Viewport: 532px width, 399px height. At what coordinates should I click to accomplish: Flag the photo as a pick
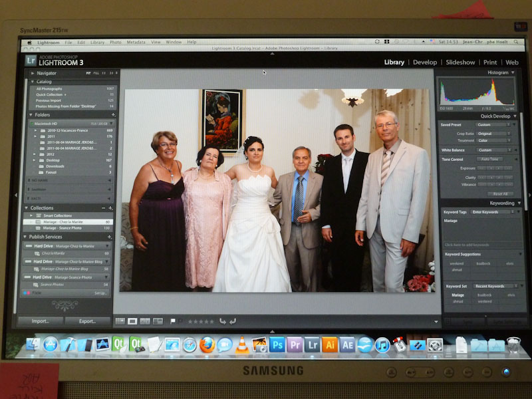coord(173,321)
